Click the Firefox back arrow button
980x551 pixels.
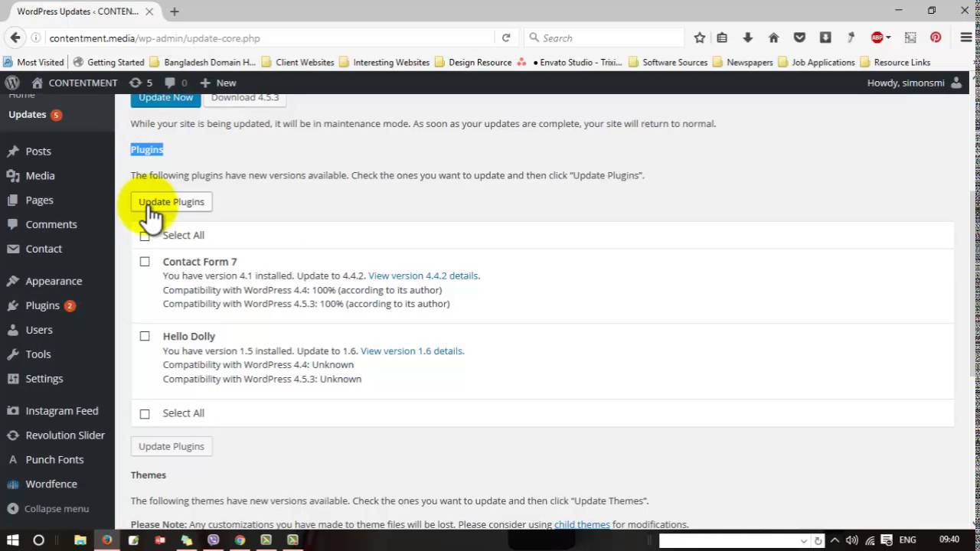click(15, 37)
